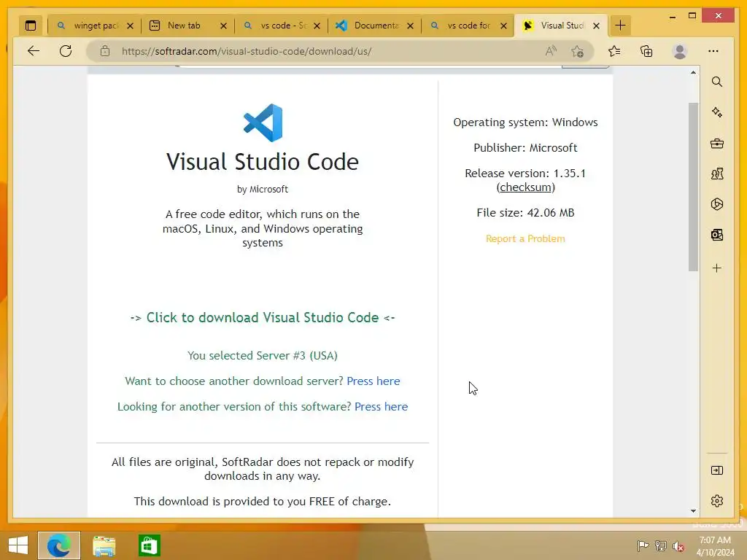Open sidebar Outlook icon
The image size is (747, 560).
(717, 235)
